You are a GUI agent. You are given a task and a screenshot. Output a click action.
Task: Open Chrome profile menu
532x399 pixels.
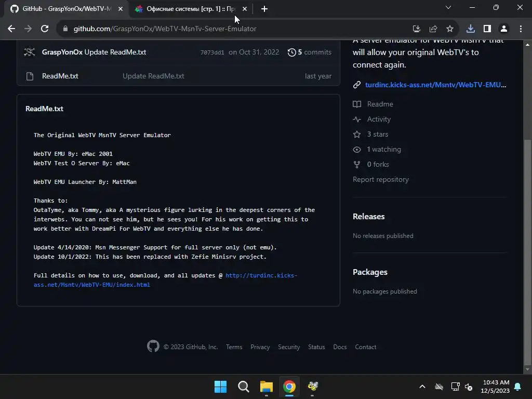(x=504, y=29)
